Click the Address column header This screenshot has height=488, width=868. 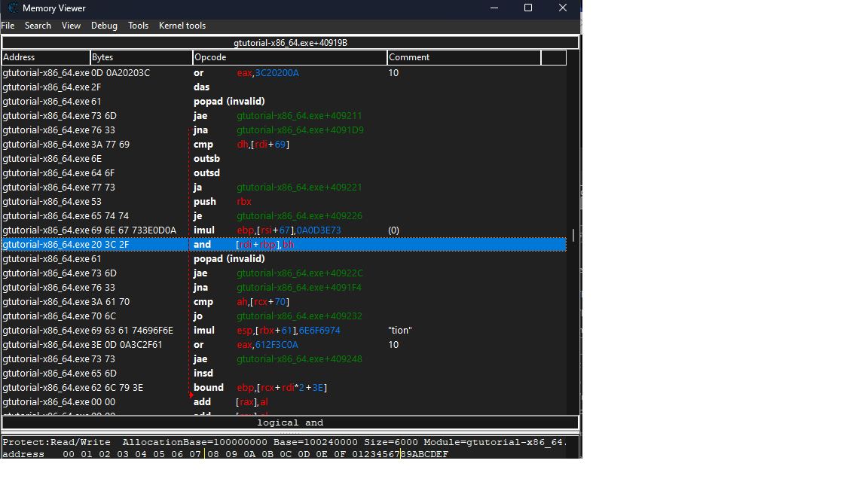tap(45, 57)
